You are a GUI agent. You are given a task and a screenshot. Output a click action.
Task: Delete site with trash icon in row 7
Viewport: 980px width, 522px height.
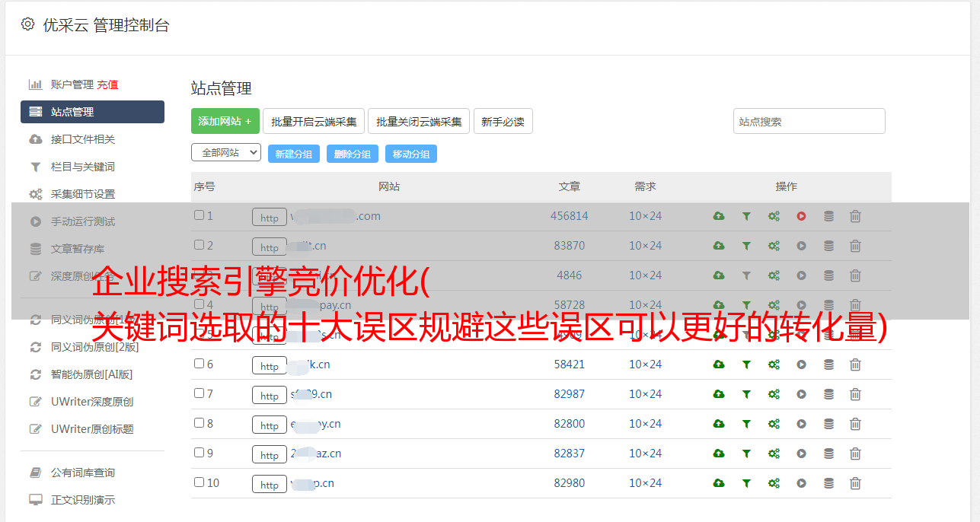click(855, 394)
